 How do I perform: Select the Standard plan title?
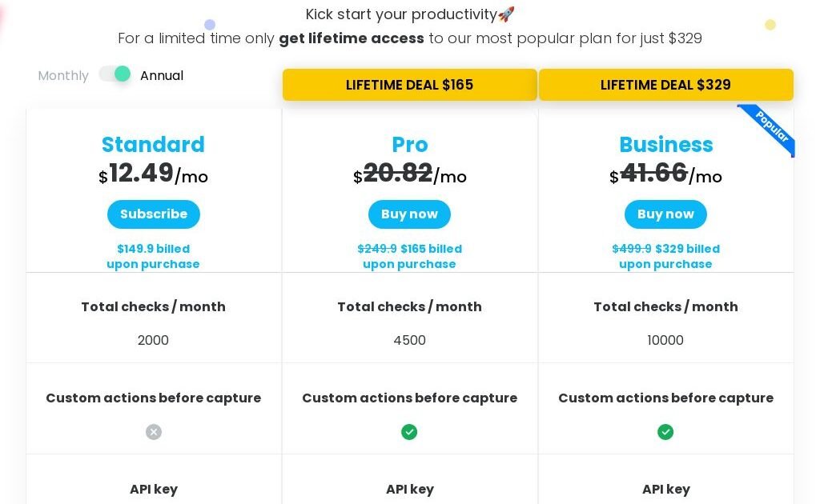153,145
